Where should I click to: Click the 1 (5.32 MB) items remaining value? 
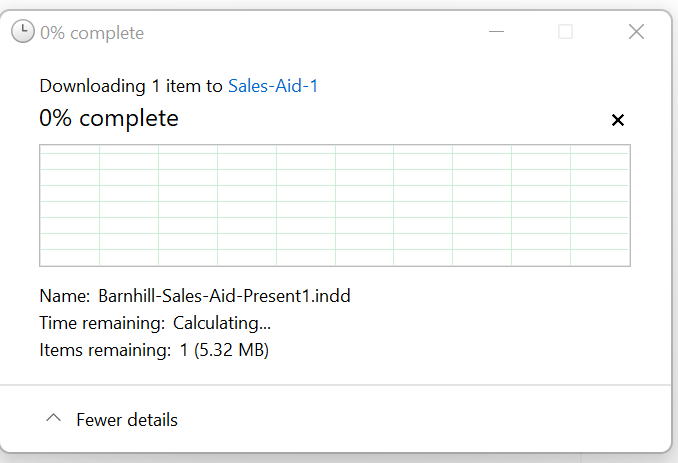tap(224, 350)
